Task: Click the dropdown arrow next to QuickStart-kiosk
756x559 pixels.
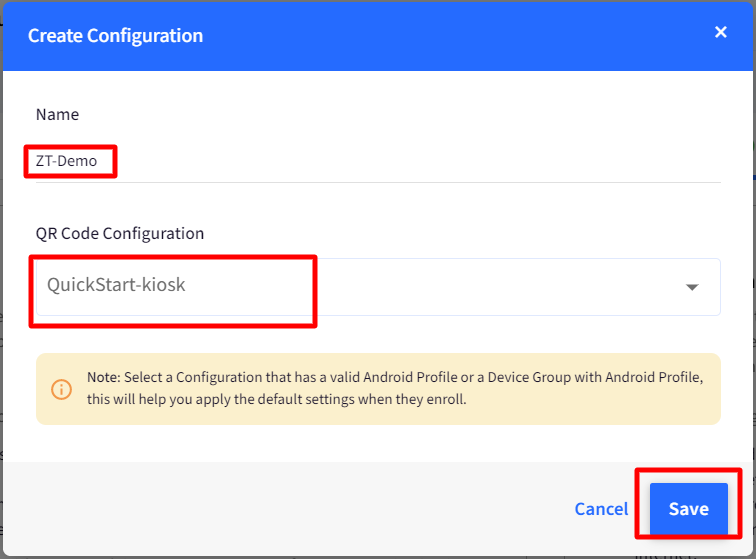Action: pyautogui.click(x=692, y=287)
